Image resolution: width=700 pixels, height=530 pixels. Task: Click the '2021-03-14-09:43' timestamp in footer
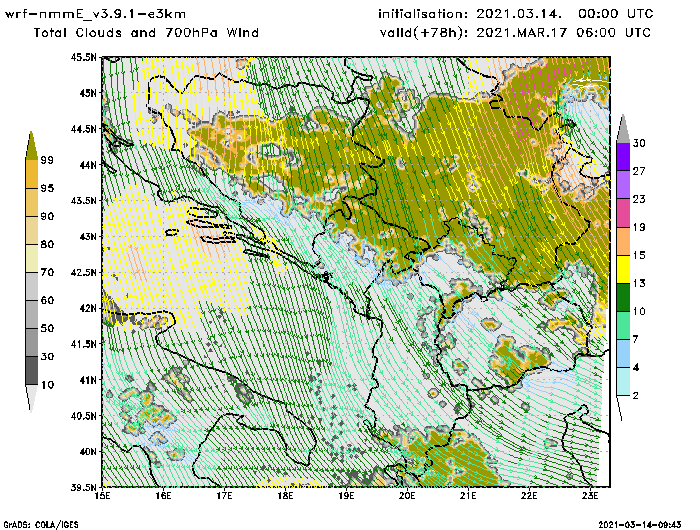pyautogui.click(x=640, y=525)
